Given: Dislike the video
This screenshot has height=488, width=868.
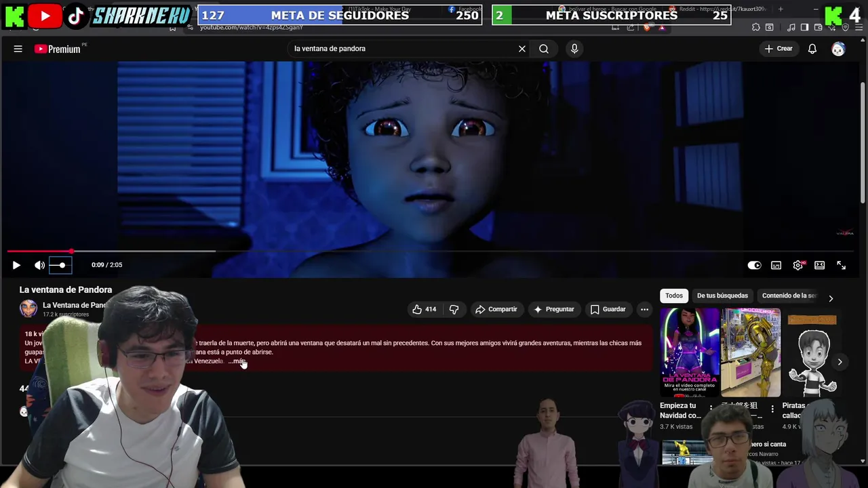Looking at the screenshot, I should click(x=454, y=309).
